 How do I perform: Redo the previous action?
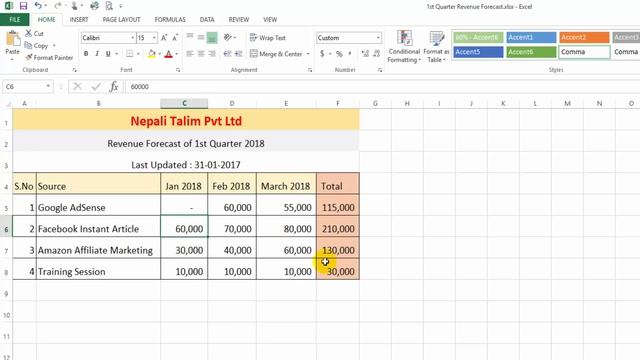point(58,6)
